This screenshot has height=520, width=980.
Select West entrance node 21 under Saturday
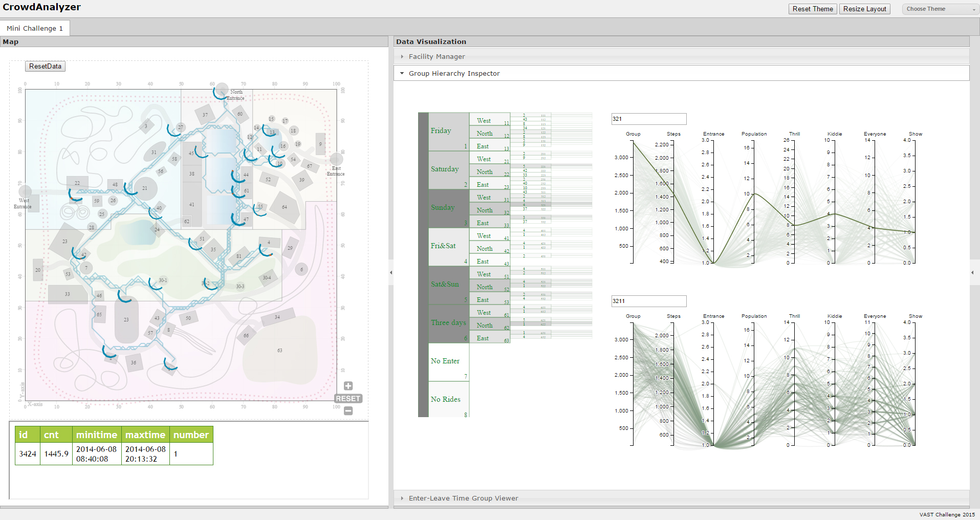click(490, 158)
